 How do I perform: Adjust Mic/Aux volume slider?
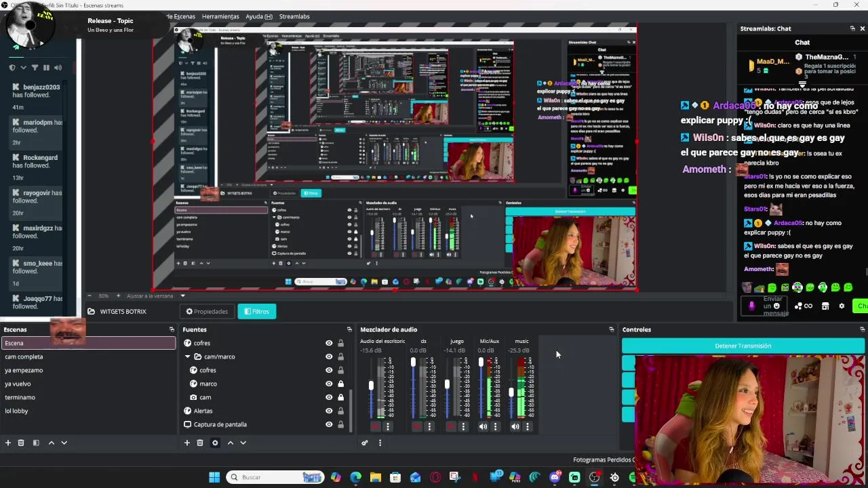click(481, 363)
